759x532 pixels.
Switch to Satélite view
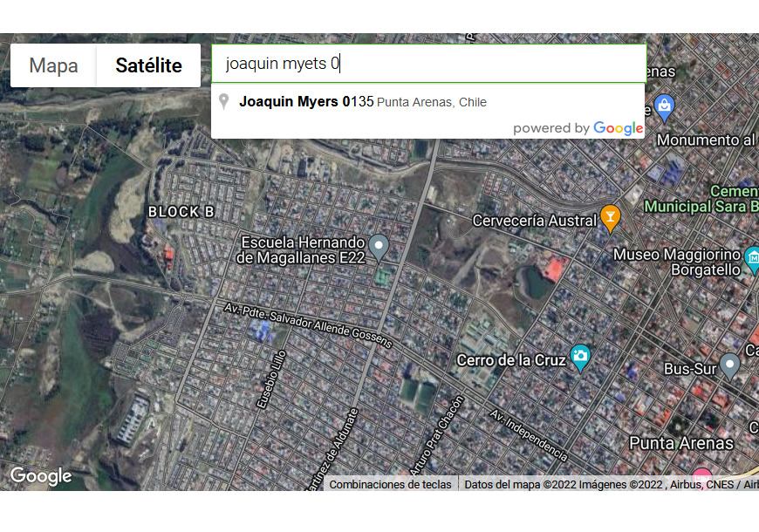click(x=148, y=65)
